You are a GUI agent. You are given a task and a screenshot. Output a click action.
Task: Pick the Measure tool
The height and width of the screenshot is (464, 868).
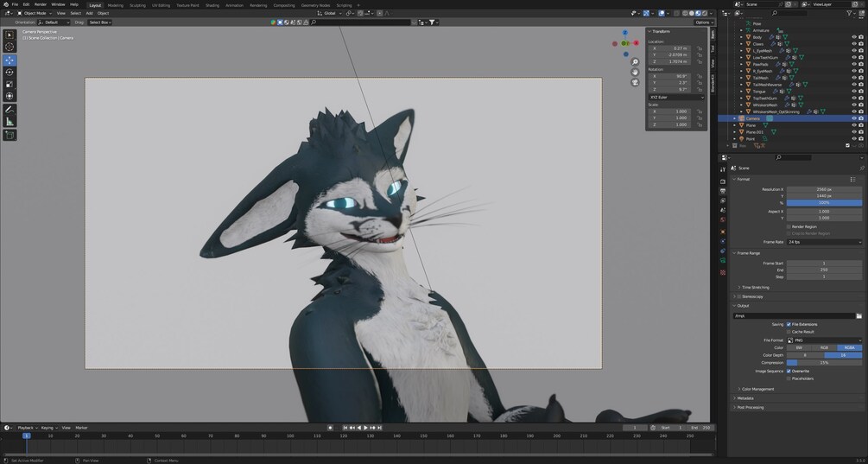[x=10, y=122]
